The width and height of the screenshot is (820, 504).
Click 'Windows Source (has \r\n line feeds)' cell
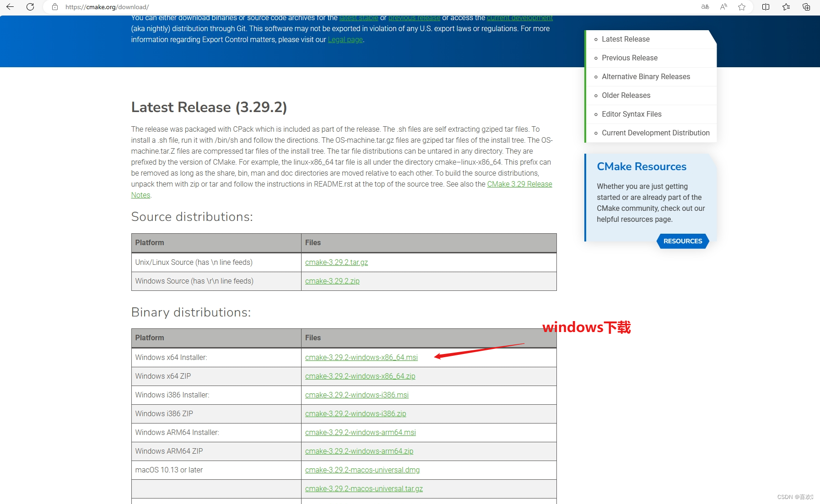click(216, 281)
